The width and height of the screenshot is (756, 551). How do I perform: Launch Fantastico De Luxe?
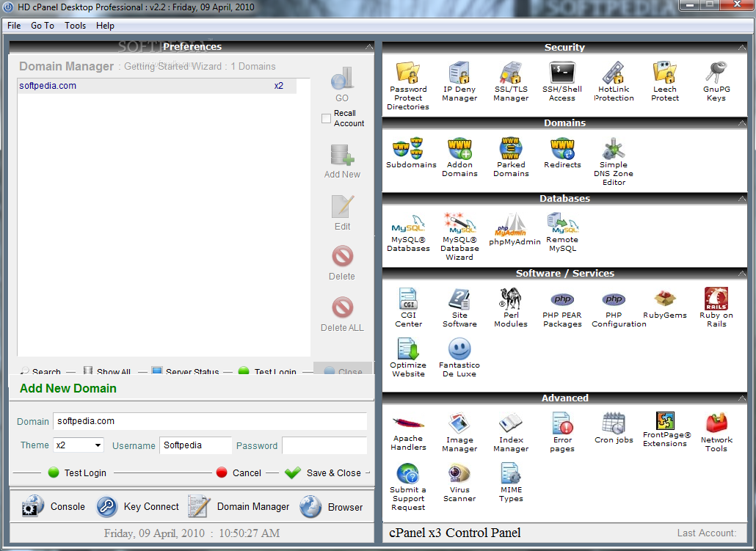[459, 358]
